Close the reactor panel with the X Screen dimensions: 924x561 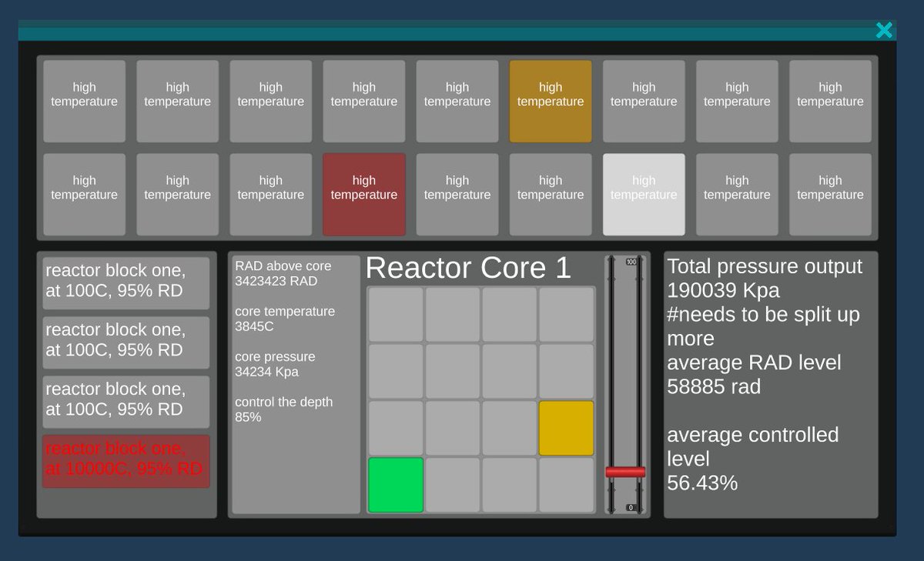click(884, 30)
